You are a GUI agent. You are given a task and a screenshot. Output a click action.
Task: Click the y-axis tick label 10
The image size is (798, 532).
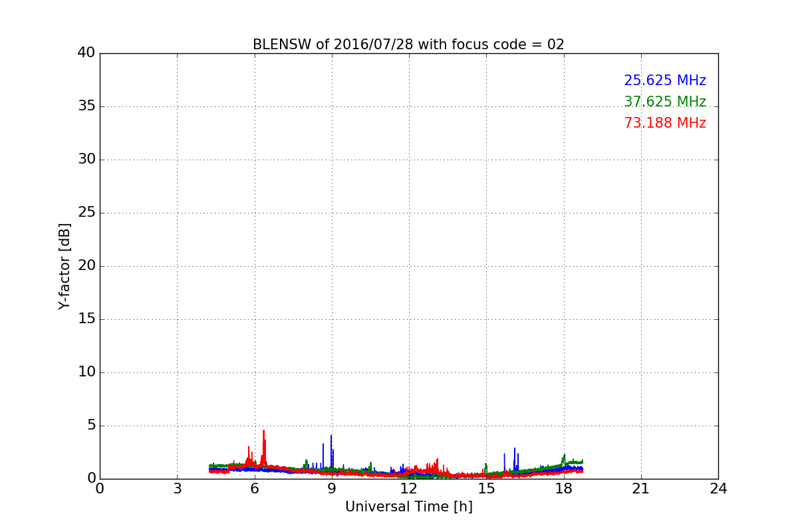coord(86,372)
